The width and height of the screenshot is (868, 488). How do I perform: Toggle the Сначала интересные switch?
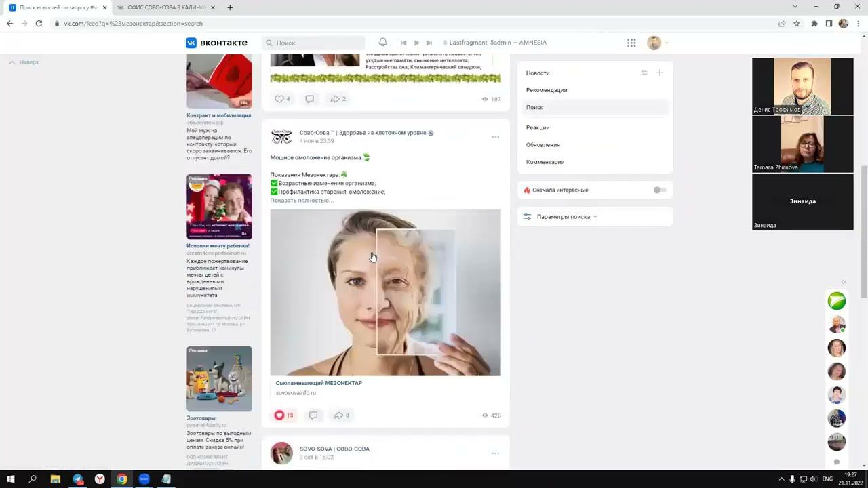point(659,190)
